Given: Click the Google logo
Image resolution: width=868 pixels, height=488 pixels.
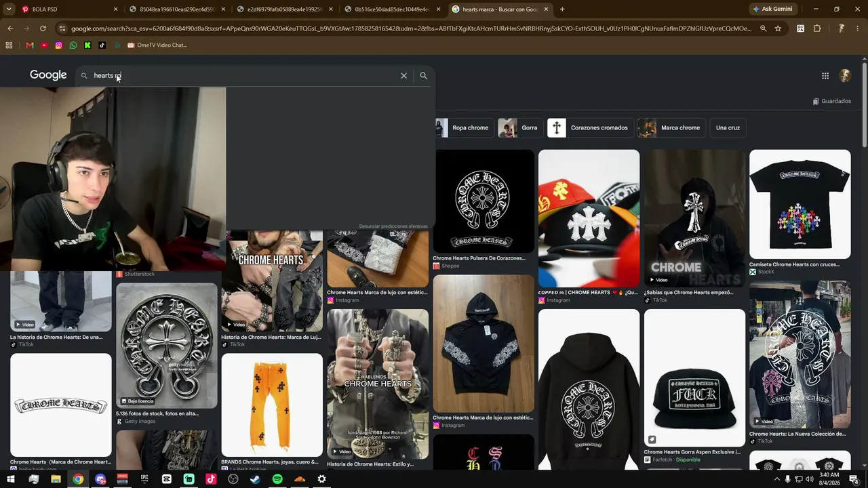Looking at the screenshot, I should (48, 75).
